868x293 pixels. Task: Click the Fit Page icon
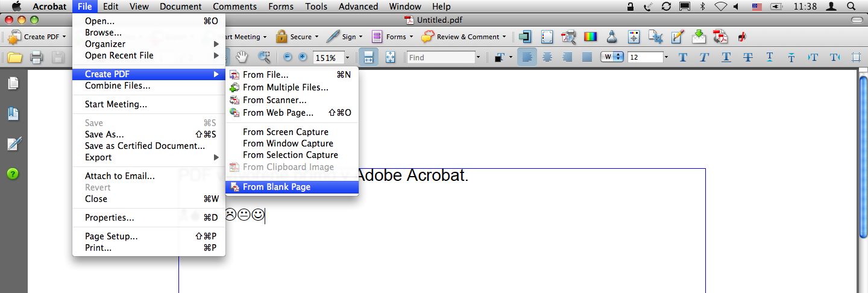coord(390,57)
